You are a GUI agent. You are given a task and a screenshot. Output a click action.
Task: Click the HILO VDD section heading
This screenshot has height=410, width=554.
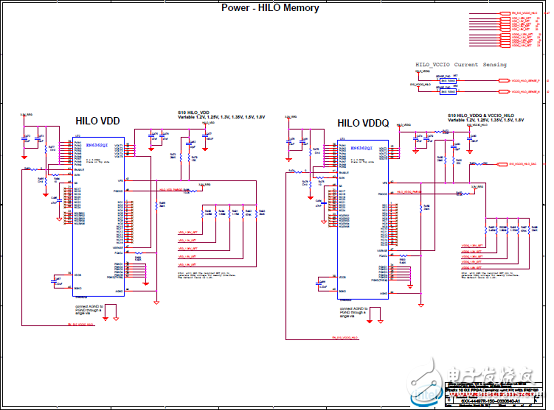pos(98,121)
